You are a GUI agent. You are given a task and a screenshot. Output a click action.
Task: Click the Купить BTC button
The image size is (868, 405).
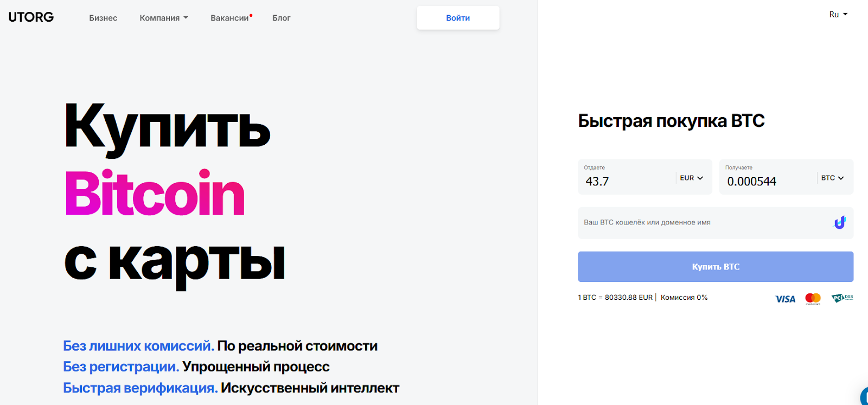(x=716, y=267)
